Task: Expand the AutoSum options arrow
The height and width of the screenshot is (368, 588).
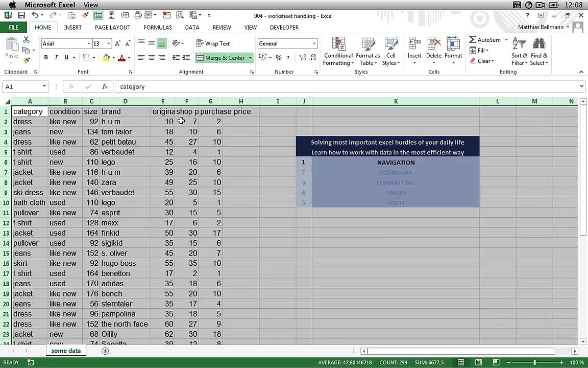Action: click(x=506, y=39)
